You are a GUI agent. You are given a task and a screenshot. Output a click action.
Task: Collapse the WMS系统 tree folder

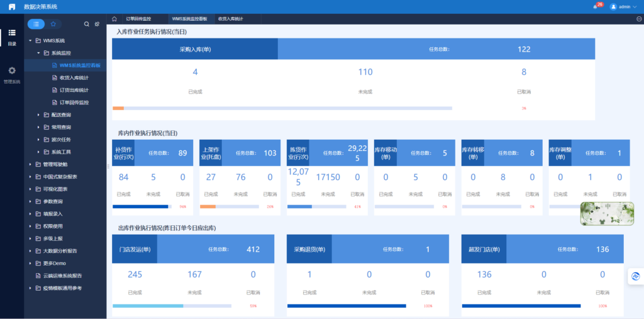tap(30, 41)
